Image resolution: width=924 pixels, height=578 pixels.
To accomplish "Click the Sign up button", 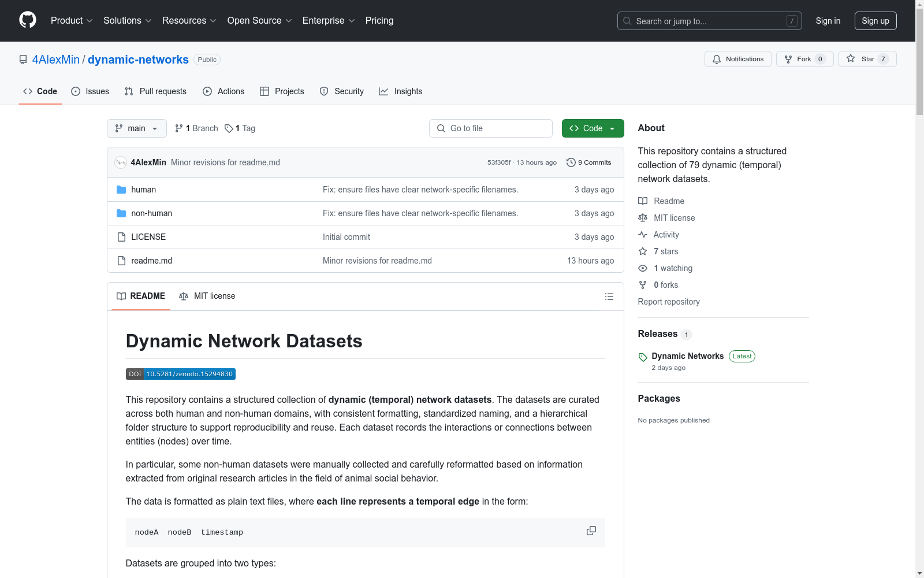I will (x=875, y=21).
